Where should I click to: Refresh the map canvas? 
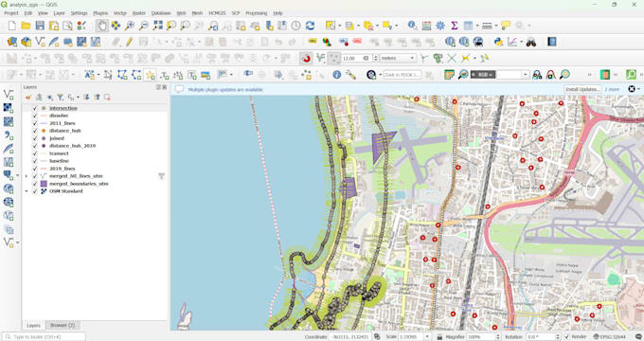310,26
